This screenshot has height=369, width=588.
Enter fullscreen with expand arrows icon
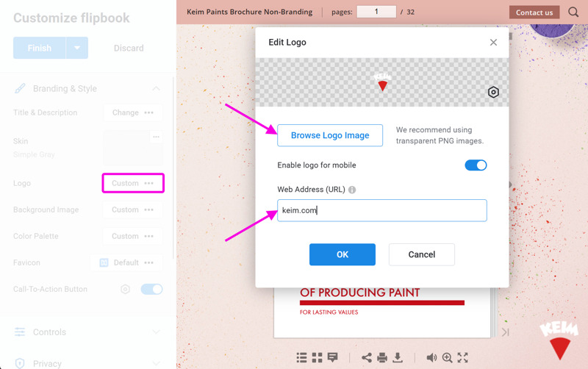point(463,358)
